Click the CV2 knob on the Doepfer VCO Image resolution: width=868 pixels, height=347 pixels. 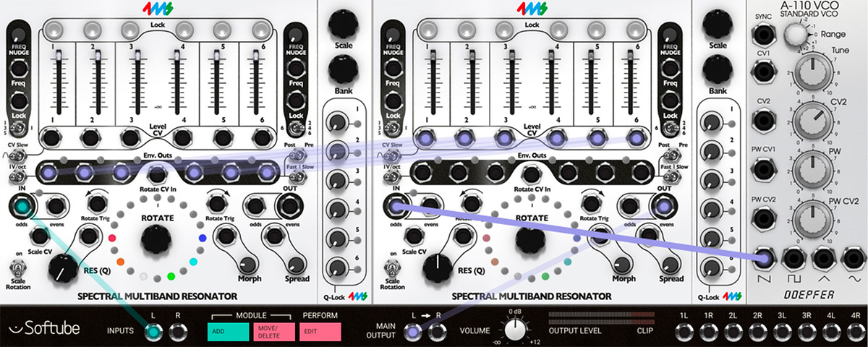point(812,121)
